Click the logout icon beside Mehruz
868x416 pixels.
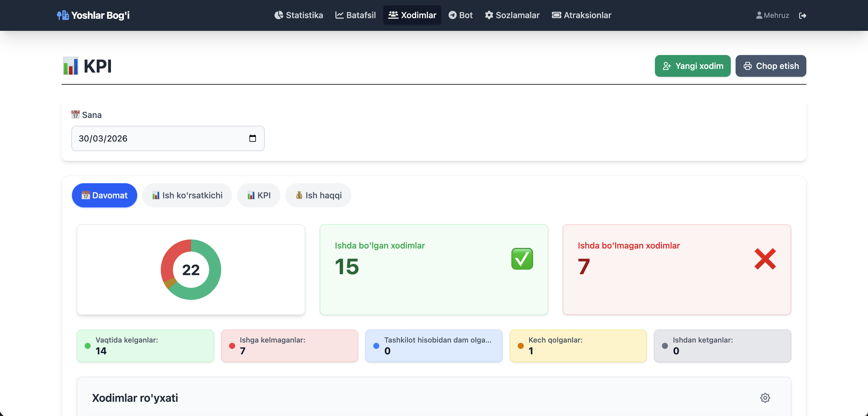802,15
